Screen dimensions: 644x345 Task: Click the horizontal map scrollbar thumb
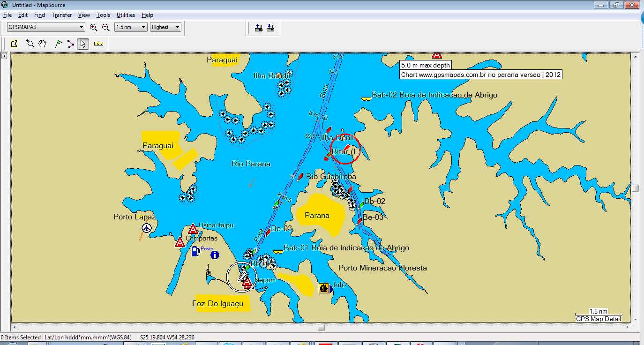(321, 327)
